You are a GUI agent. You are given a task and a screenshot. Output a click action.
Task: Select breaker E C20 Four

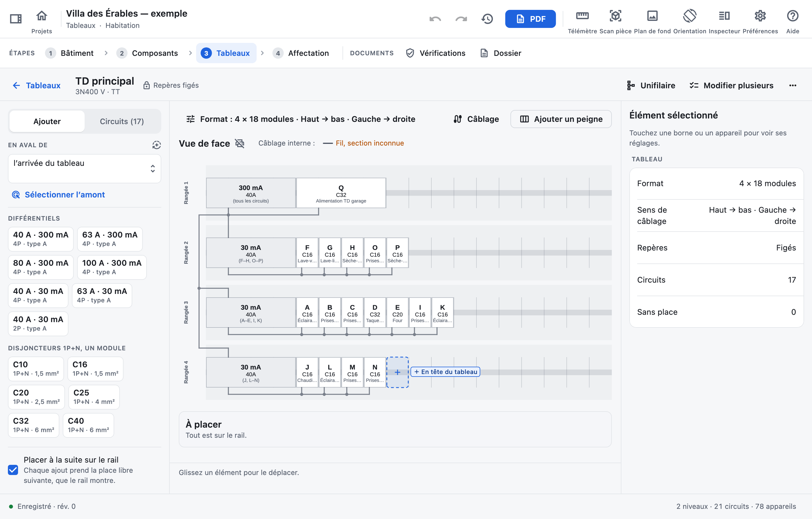tap(397, 313)
